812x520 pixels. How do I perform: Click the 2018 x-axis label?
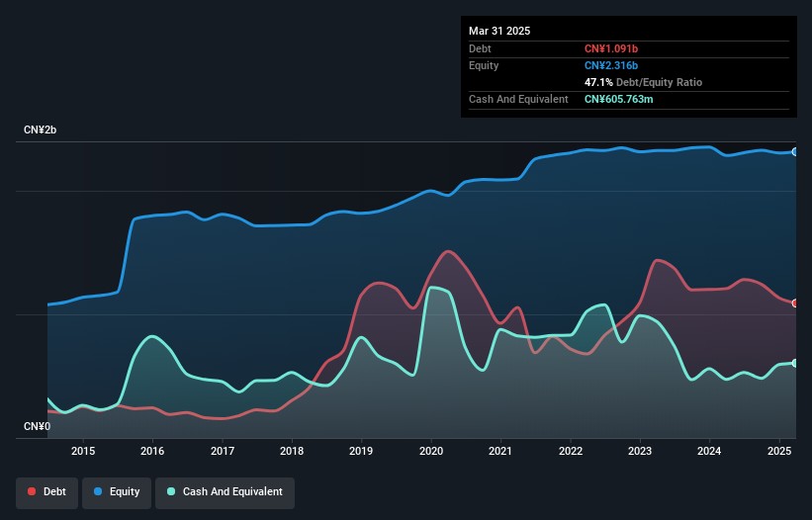292,451
